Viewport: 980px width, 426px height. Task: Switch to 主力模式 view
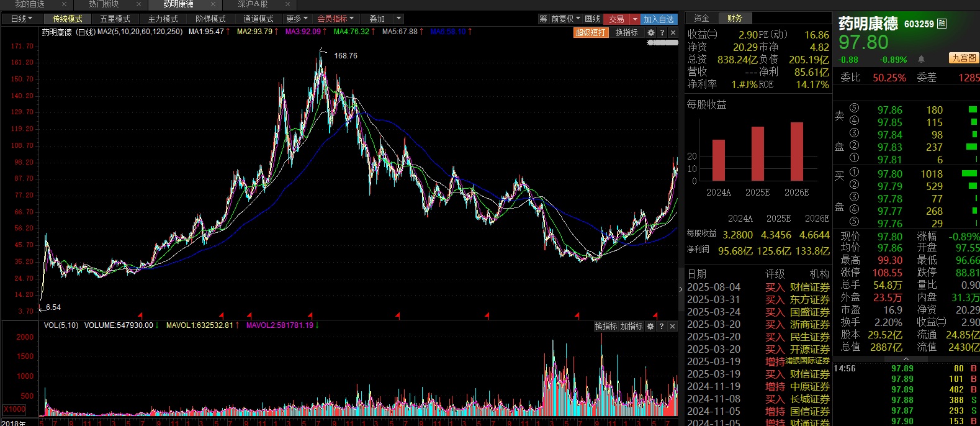(x=163, y=19)
